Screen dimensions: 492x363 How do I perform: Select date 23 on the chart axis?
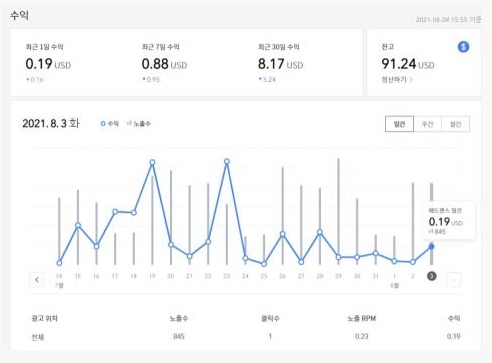pyautogui.click(x=226, y=276)
